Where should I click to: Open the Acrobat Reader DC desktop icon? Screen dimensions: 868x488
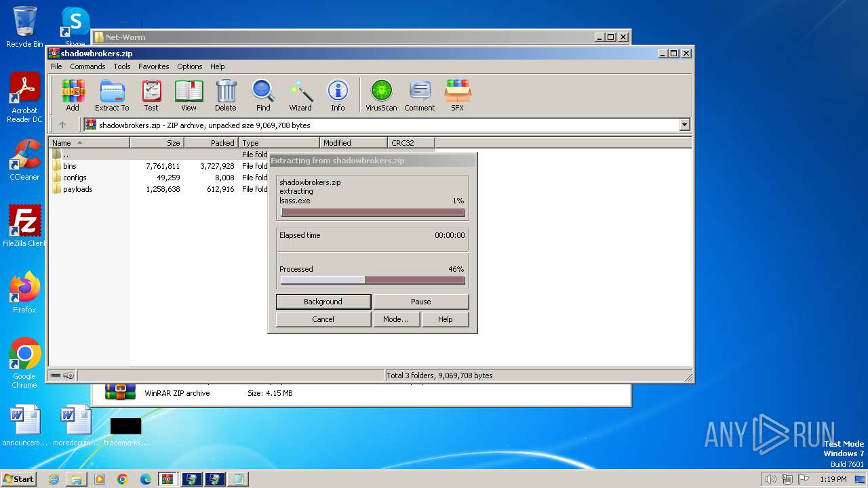(x=24, y=98)
